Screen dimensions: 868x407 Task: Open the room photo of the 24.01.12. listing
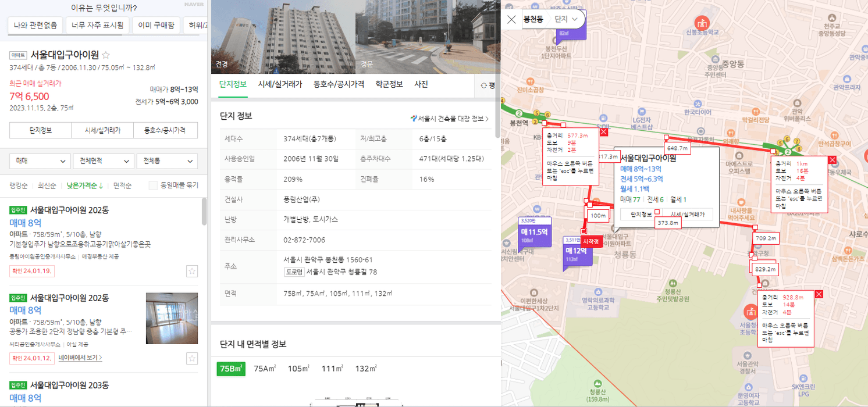pos(172,318)
